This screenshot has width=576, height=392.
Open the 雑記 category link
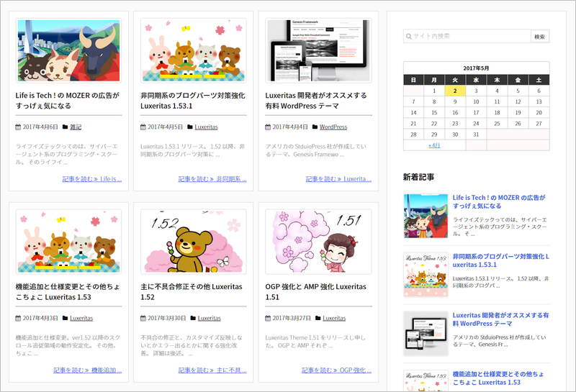76,127
